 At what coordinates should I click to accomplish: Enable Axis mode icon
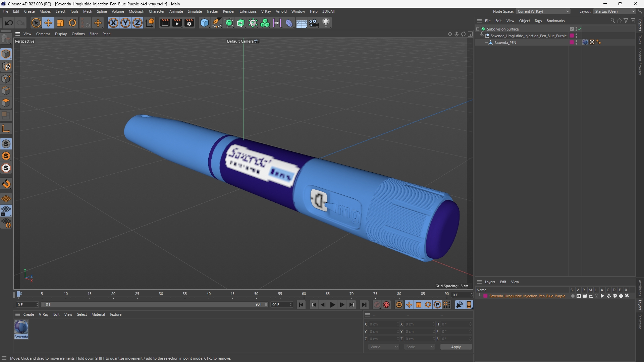pos(6,128)
